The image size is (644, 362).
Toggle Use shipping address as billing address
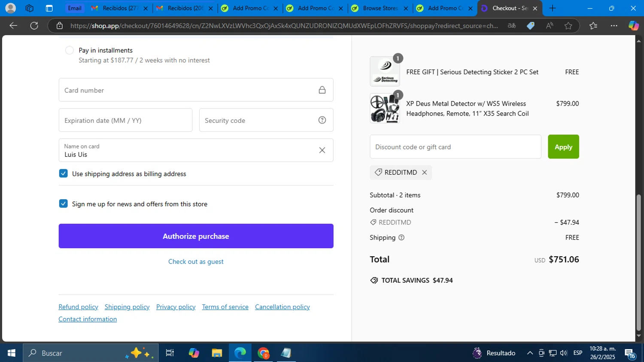[x=64, y=173]
